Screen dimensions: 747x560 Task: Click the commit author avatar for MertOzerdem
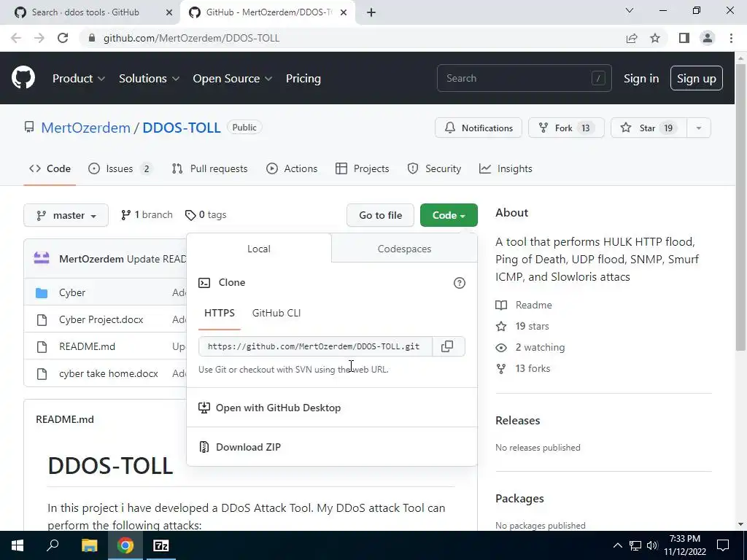(42, 259)
